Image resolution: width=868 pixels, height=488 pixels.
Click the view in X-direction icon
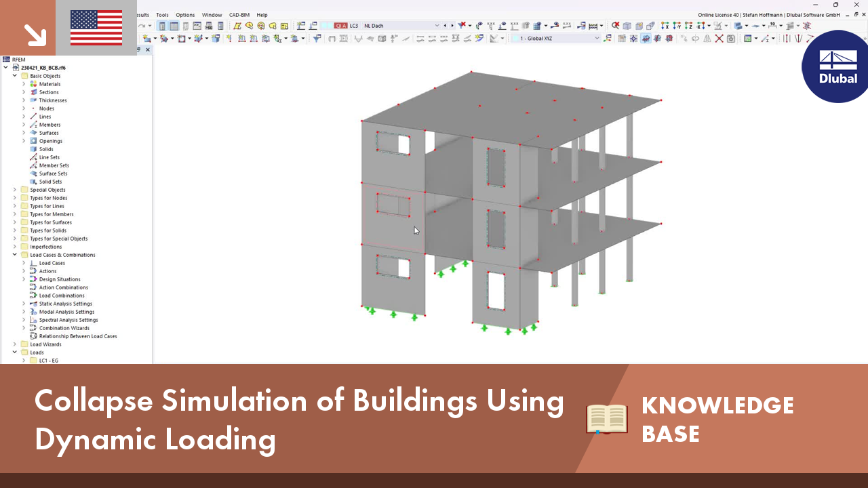pos(665,26)
